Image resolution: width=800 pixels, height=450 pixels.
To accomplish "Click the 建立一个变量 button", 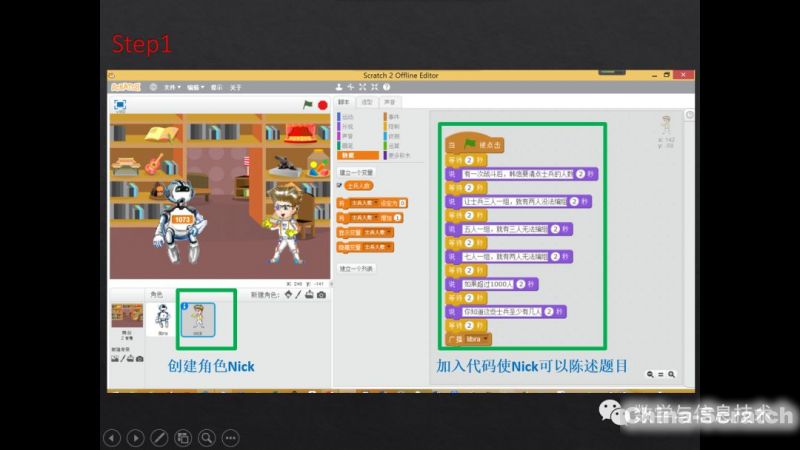I will (x=357, y=173).
